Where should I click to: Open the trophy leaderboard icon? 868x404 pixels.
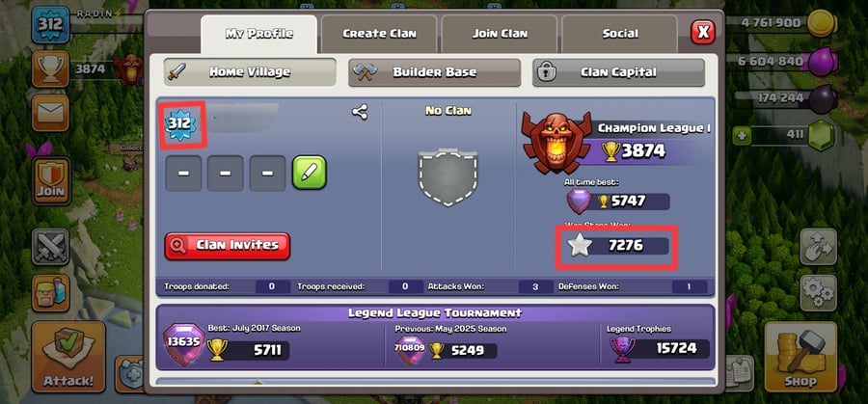click(x=50, y=69)
